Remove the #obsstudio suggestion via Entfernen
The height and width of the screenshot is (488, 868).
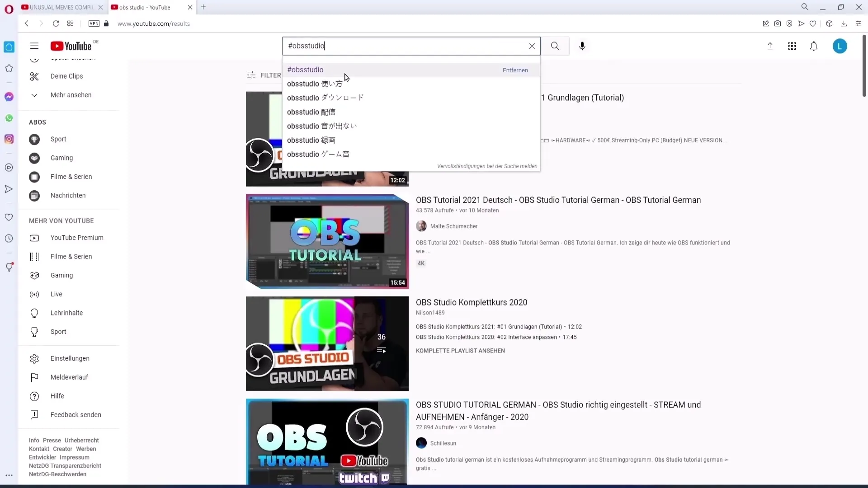[x=515, y=70]
